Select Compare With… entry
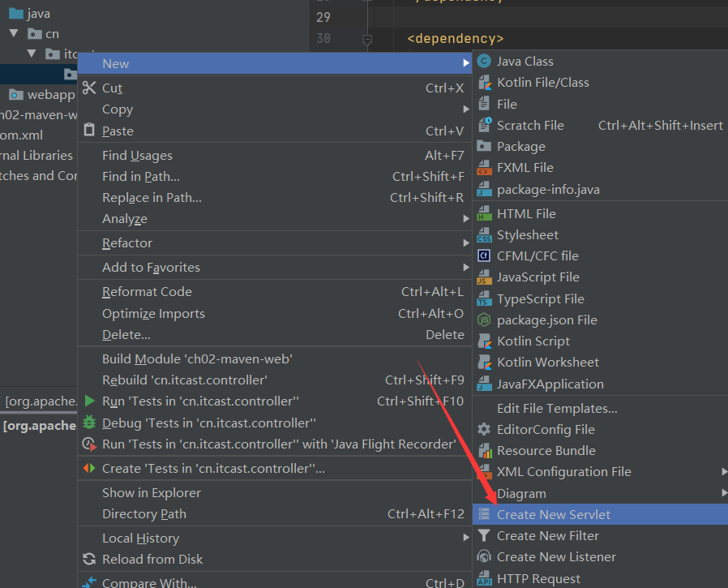728x588 pixels. (x=275, y=582)
